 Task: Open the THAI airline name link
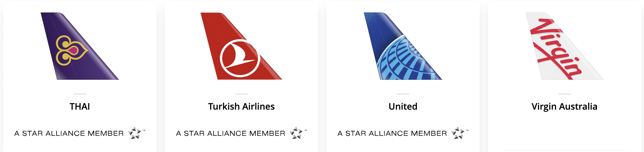[x=80, y=107]
